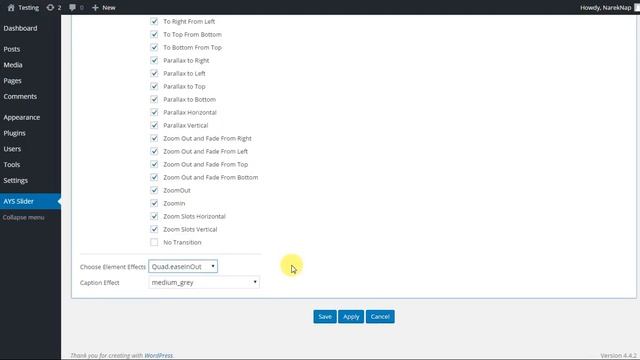Viewport: 640px width, 360px height.
Task: Click the Save button
Action: point(325,317)
